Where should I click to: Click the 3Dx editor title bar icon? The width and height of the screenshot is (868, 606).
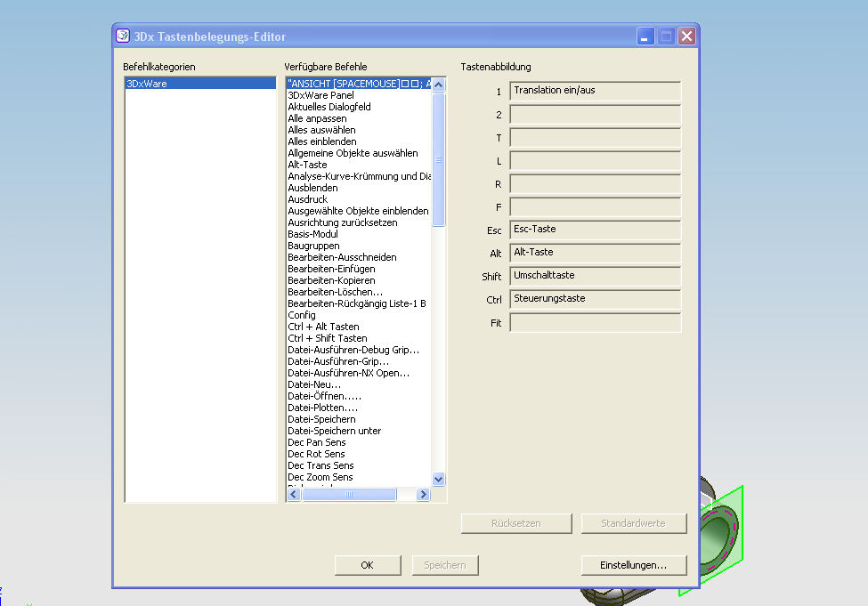pyautogui.click(x=122, y=36)
